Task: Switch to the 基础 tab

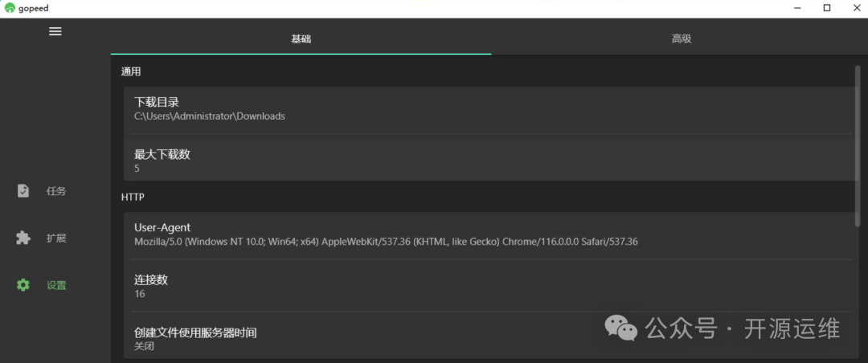Action: (301, 39)
